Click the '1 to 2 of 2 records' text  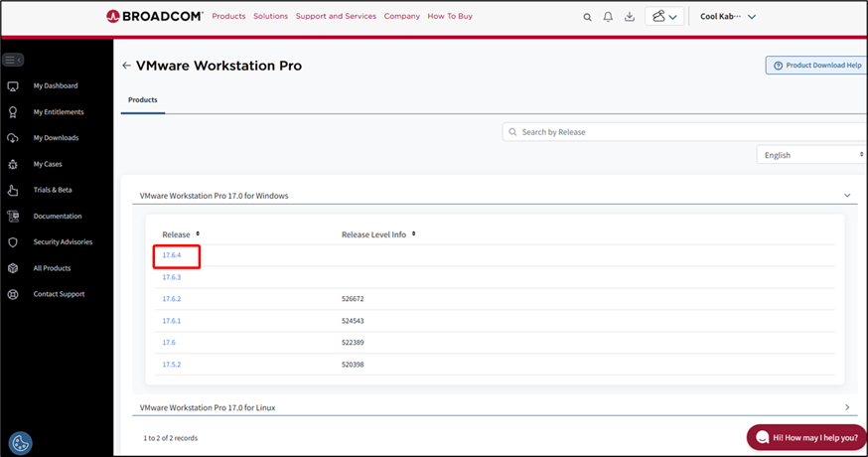point(171,438)
